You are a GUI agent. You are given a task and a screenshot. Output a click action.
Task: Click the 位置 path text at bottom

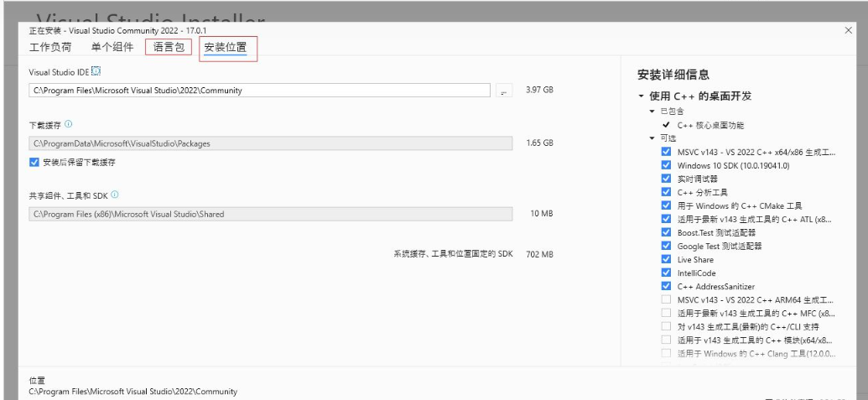[133, 392]
